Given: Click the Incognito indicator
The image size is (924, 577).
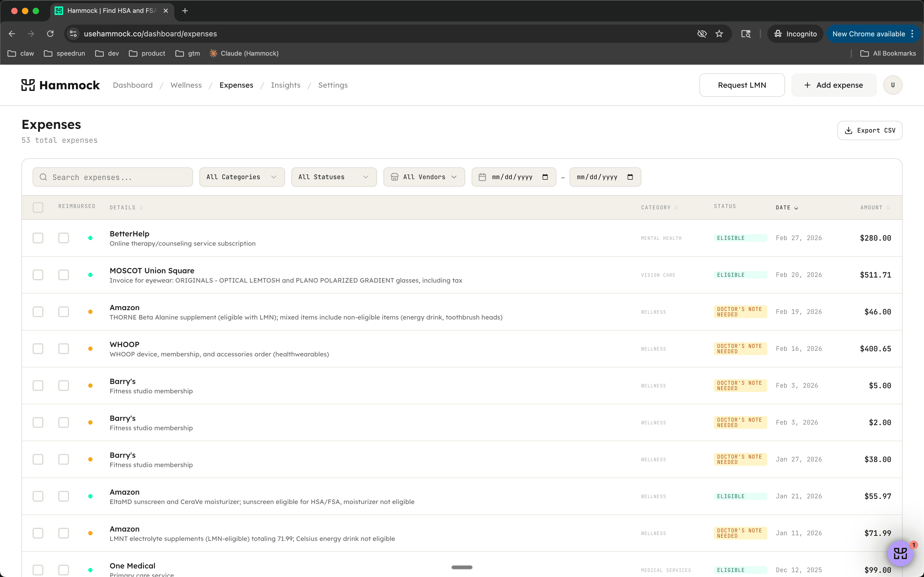Looking at the screenshot, I should pos(795,34).
